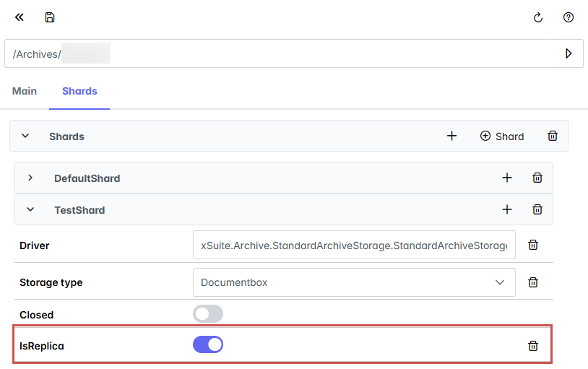Run path with play arrow icon
Image resolution: width=588 pixels, height=369 pixels.
568,53
